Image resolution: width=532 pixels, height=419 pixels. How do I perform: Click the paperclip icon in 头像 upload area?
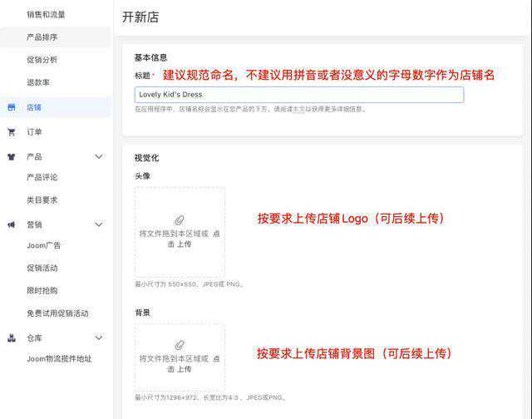coord(180,220)
